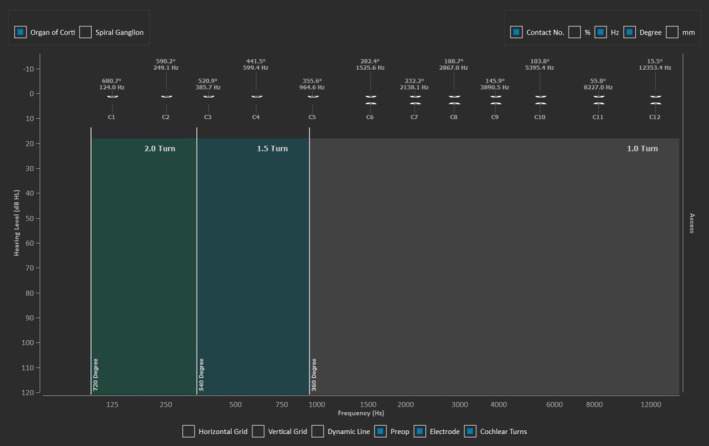
Task: Click the Hearing Level (dB HL) axis title
Action: coord(17,223)
